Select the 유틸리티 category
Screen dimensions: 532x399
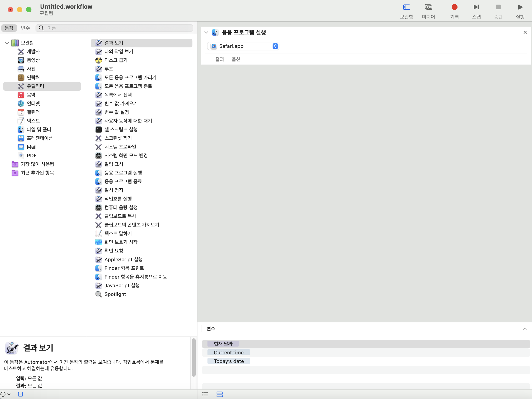(x=42, y=86)
